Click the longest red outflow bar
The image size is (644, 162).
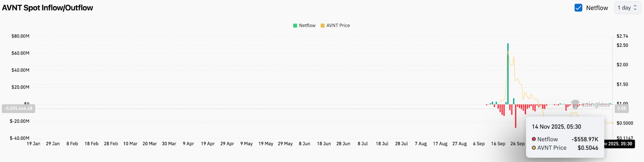[x=516, y=116]
